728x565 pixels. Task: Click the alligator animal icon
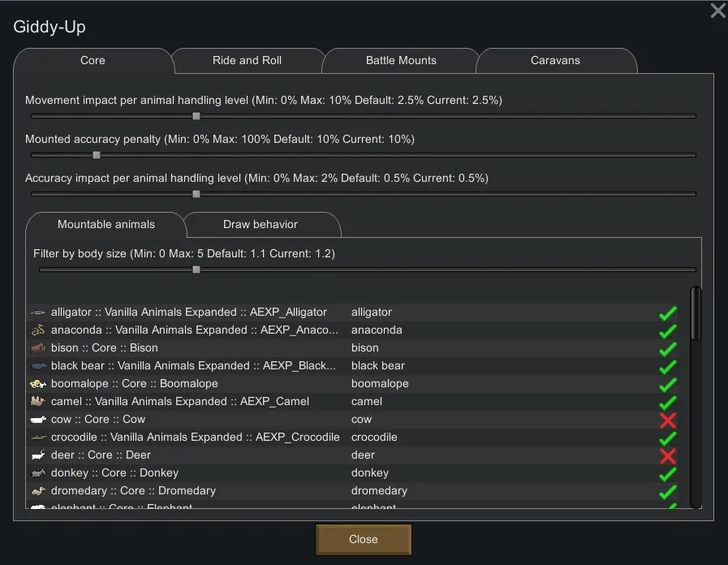pos(38,313)
